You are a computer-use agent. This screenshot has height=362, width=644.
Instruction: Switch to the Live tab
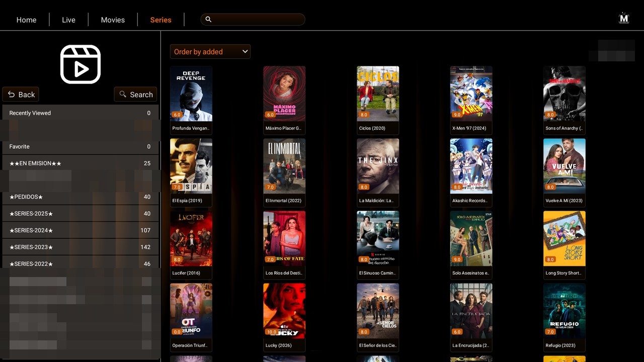[x=68, y=20]
